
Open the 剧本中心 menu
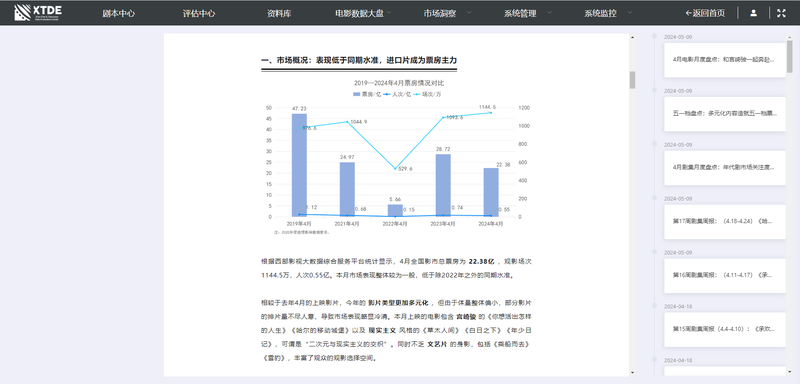(x=118, y=14)
